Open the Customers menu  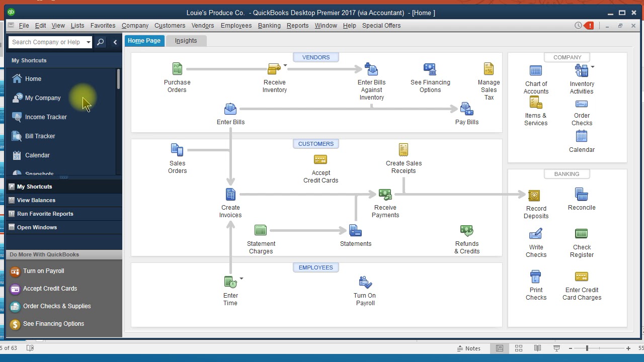[x=170, y=26]
